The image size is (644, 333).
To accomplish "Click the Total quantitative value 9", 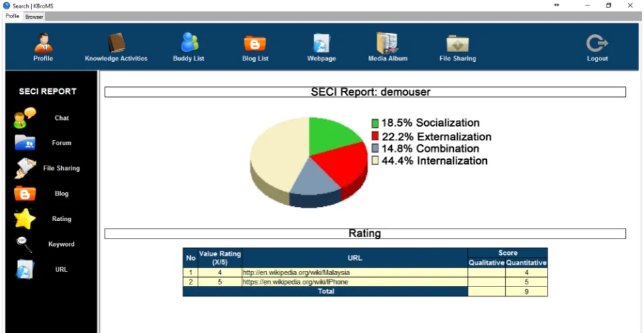I will pyautogui.click(x=527, y=291).
